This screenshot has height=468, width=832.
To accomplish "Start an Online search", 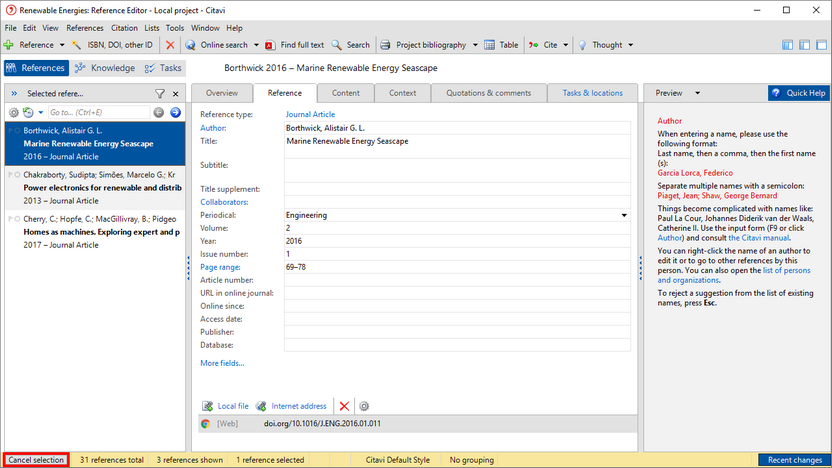I will pyautogui.click(x=216, y=45).
